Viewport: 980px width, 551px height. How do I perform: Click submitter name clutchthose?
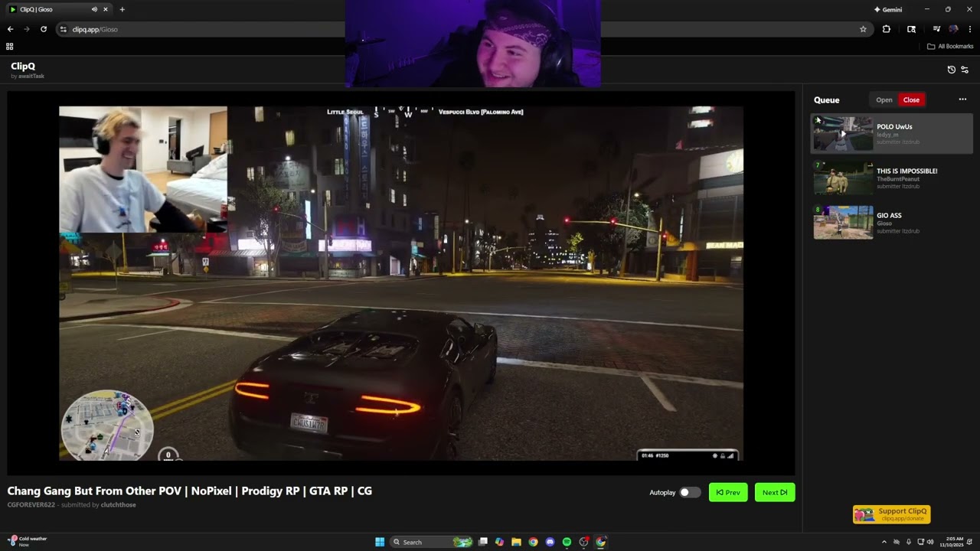click(x=118, y=505)
